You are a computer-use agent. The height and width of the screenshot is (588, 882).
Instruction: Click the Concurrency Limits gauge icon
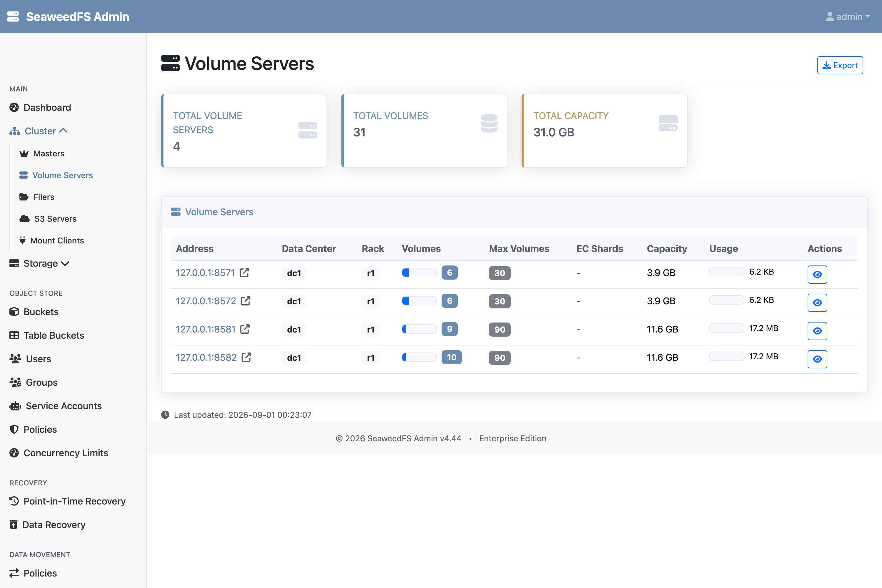(x=14, y=453)
